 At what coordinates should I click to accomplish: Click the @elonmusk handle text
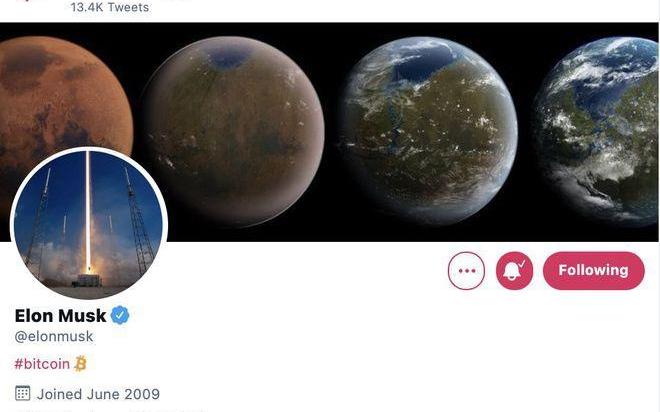[54, 337]
